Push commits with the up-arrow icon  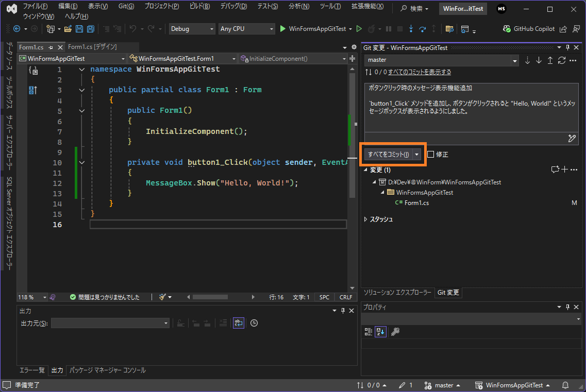[x=550, y=60]
